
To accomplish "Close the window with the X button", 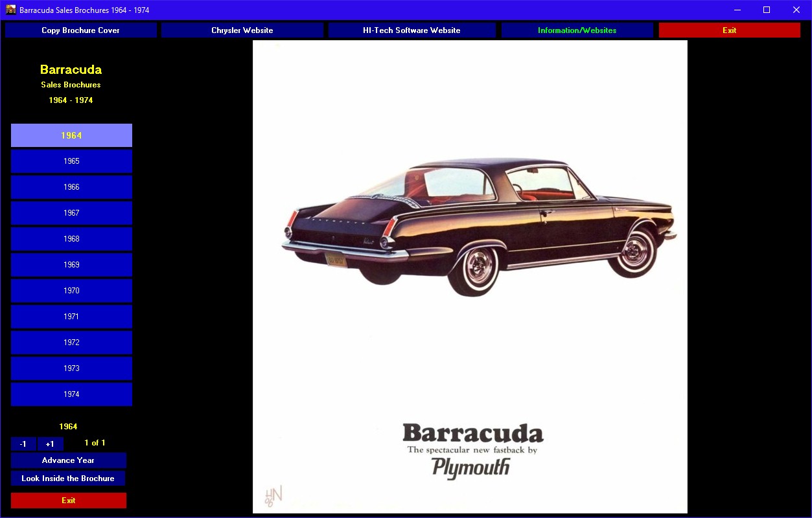I will click(x=796, y=10).
